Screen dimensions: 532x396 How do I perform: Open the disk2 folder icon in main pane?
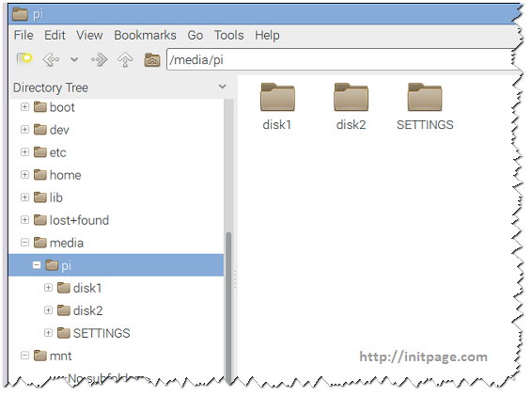(x=351, y=98)
